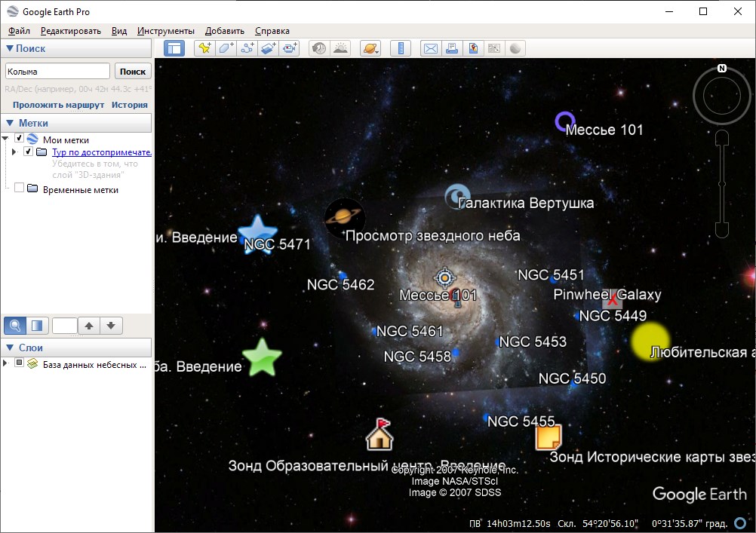Click the gray sphere toolbar icon

515,48
